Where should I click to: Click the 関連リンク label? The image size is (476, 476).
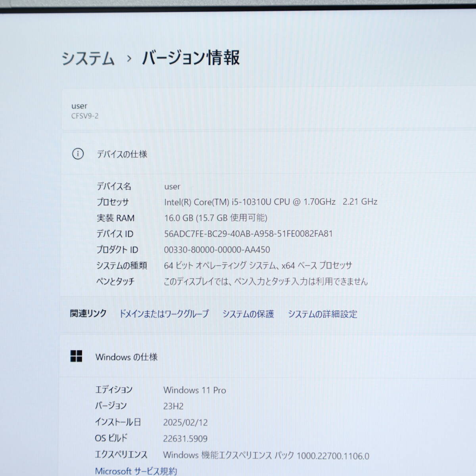(x=88, y=313)
